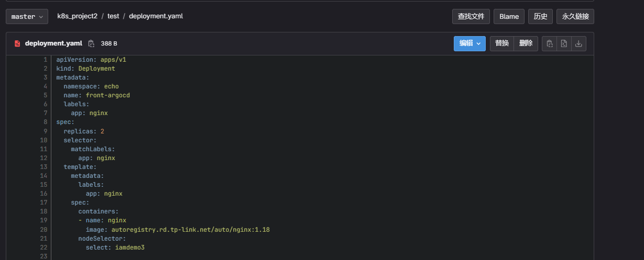Select line number 22 in gutter
644x260 pixels.
point(43,247)
